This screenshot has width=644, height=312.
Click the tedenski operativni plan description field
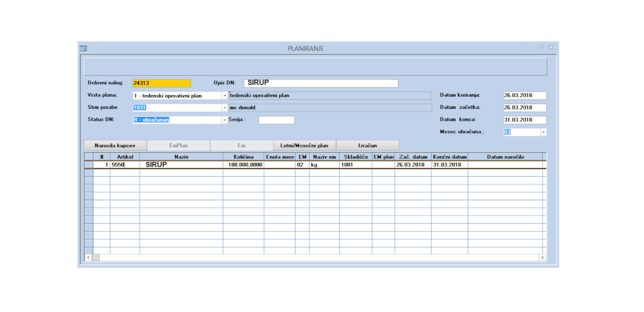(330, 95)
